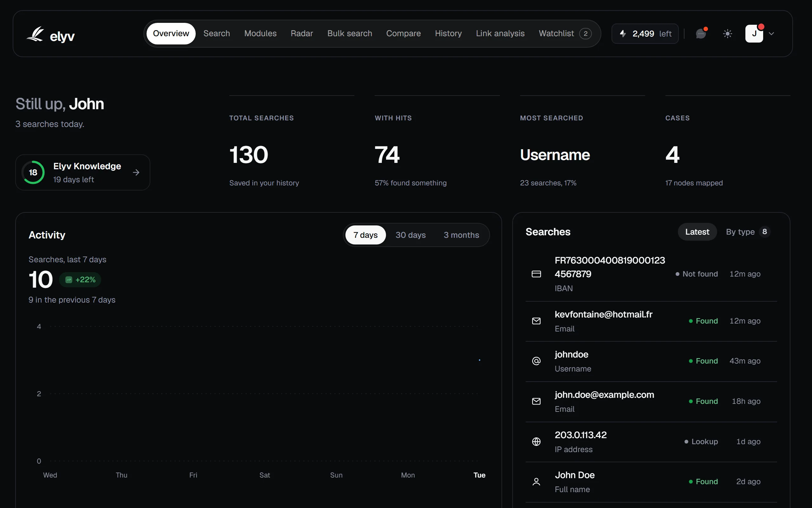
Task: Open the FR7630004008190001234567879 search
Action: 651,274
